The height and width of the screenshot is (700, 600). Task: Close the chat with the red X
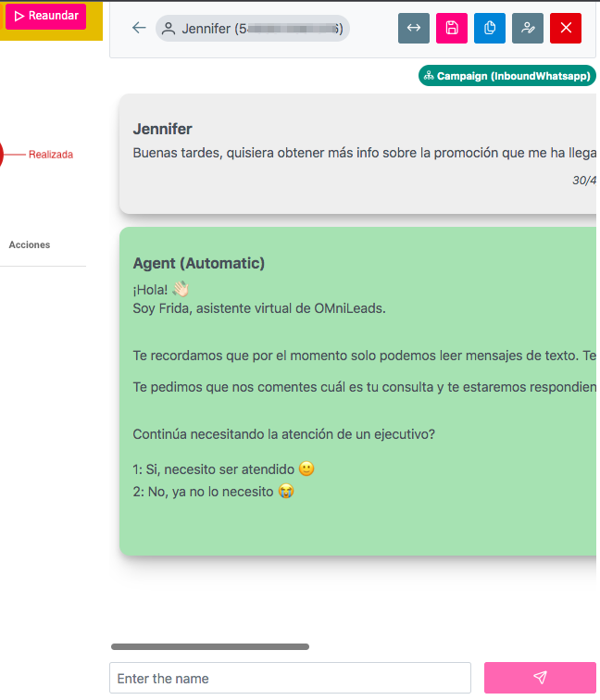566,28
